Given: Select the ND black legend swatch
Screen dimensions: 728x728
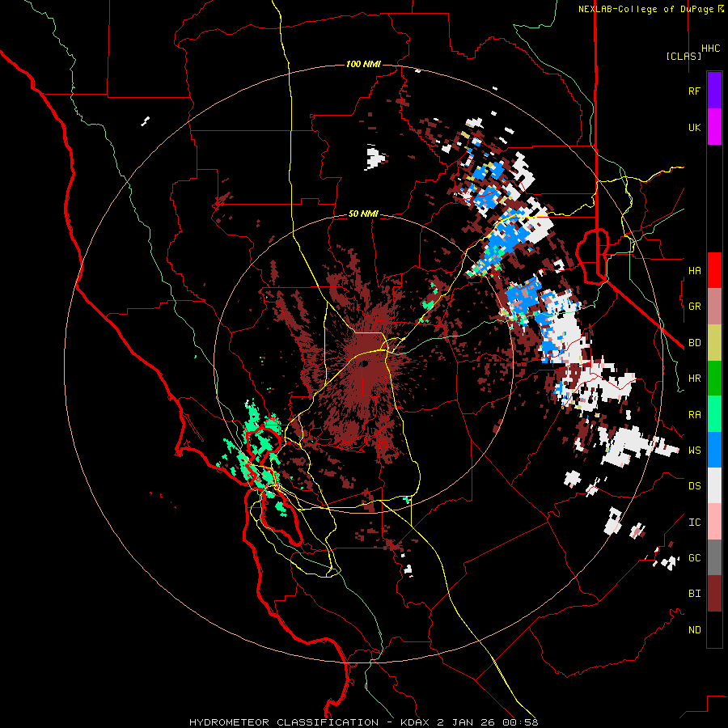Looking at the screenshot, I should tap(714, 629).
